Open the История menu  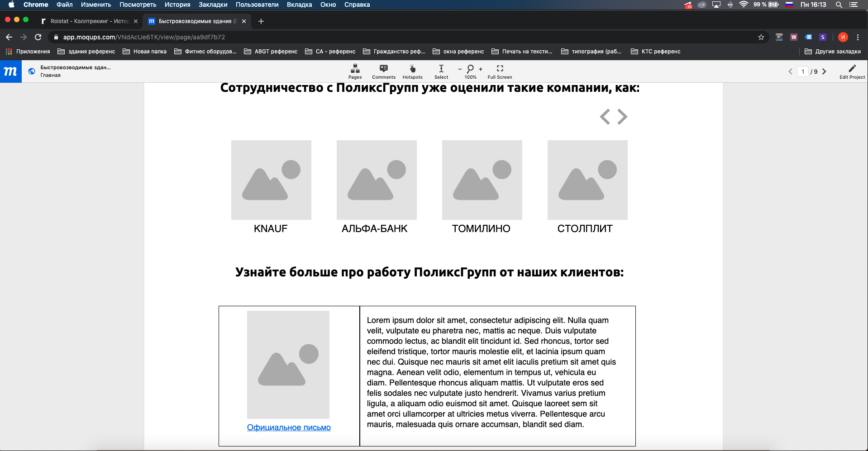click(177, 5)
